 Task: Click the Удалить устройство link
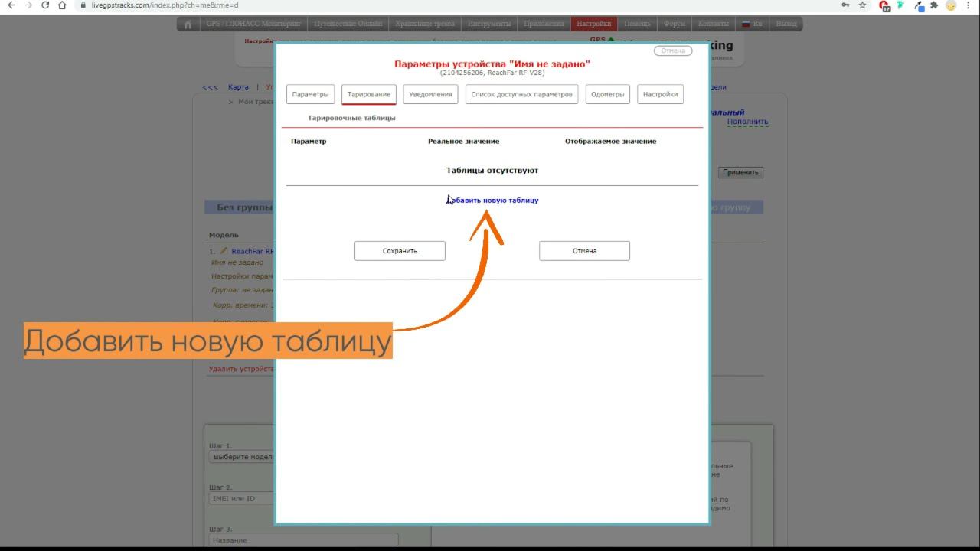(241, 369)
